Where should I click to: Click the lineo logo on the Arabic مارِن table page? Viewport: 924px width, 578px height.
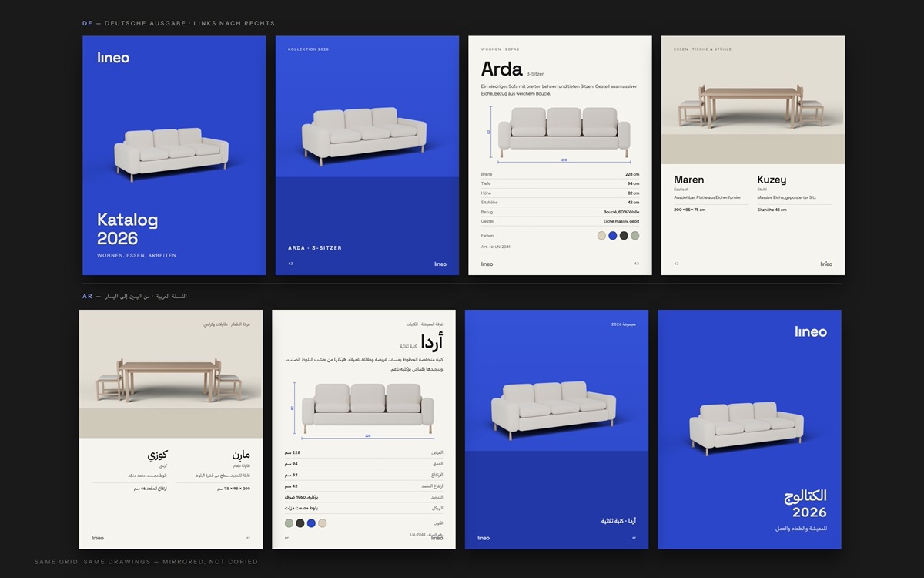click(x=98, y=538)
